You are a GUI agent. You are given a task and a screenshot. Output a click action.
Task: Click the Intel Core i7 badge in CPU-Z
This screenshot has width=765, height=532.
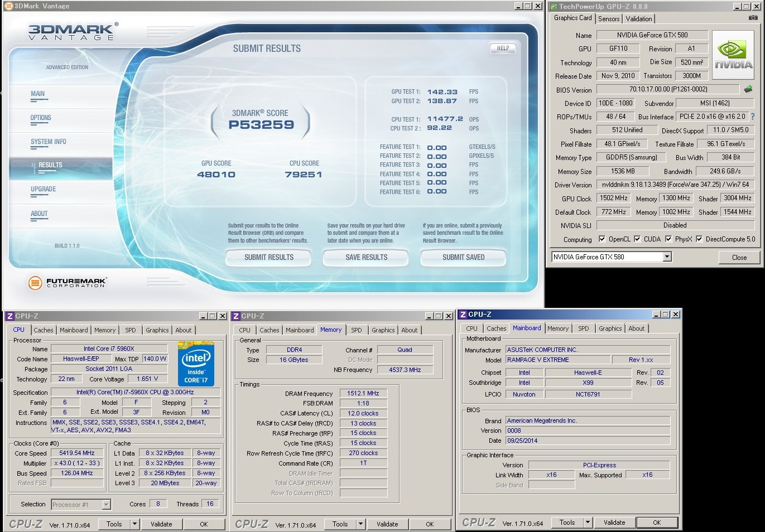pyautogui.click(x=196, y=365)
